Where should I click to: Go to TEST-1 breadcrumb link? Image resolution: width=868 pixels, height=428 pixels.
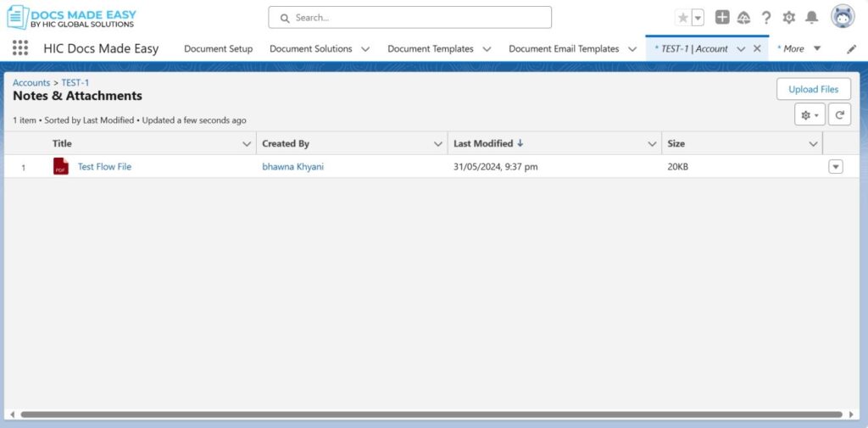[x=75, y=82]
